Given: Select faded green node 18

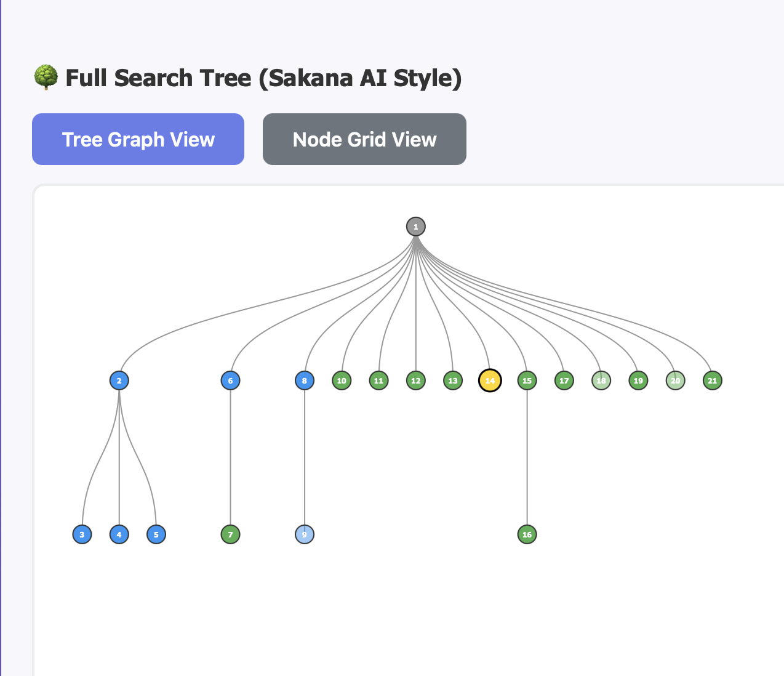Looking at the screenshot, I should coord(601,380).
